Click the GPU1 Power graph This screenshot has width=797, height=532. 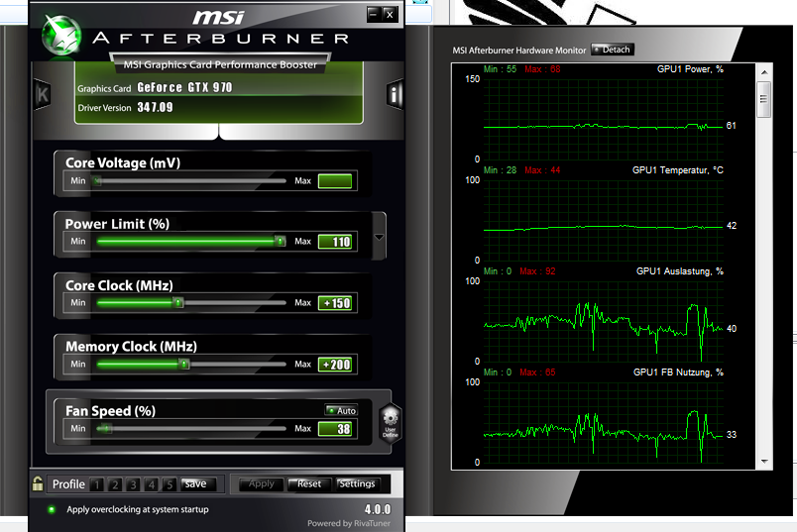[x=604, y=119]
